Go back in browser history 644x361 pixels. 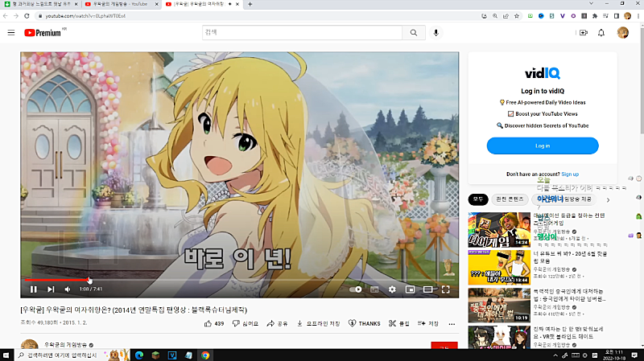click(6, 16)
